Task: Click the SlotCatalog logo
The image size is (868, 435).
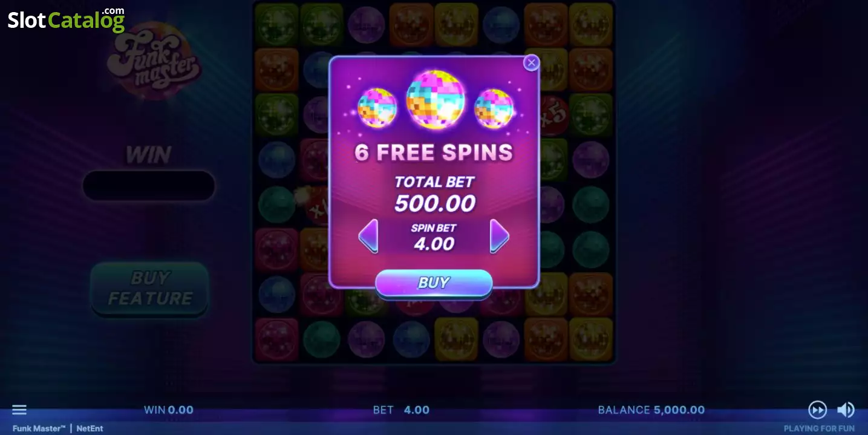Action: tap(66, 19)
